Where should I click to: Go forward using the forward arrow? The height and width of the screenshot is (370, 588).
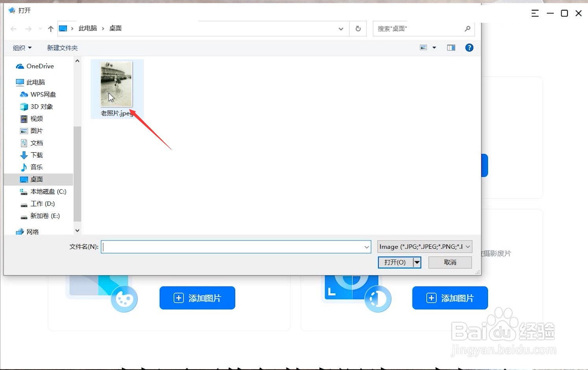(28, 29)
